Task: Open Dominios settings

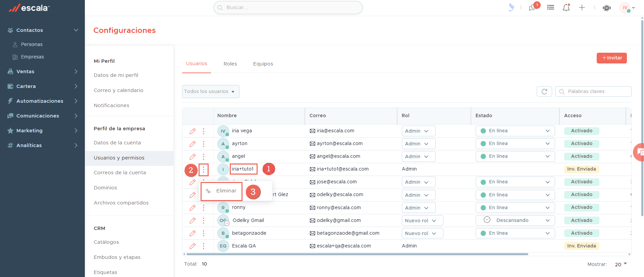Action: 105,188
